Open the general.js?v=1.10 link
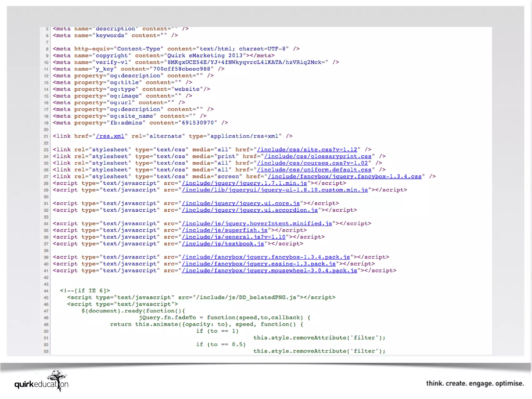Screen dimensions: 532x399 pos(234,237)
